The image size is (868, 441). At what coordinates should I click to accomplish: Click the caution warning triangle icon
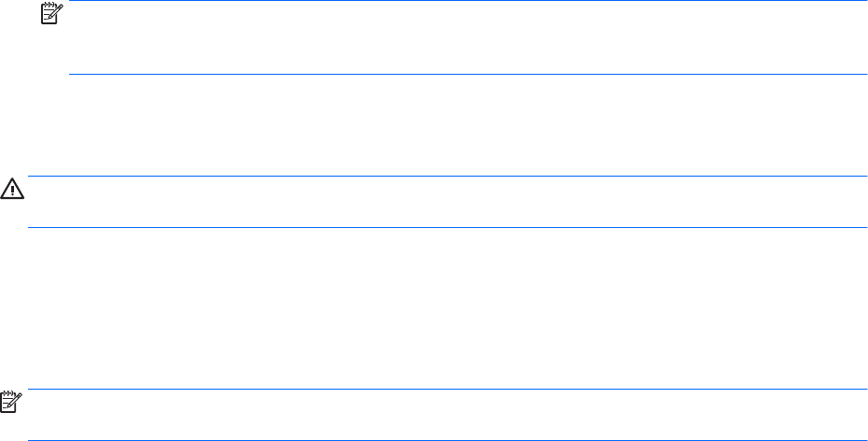(x=13, y=189)
